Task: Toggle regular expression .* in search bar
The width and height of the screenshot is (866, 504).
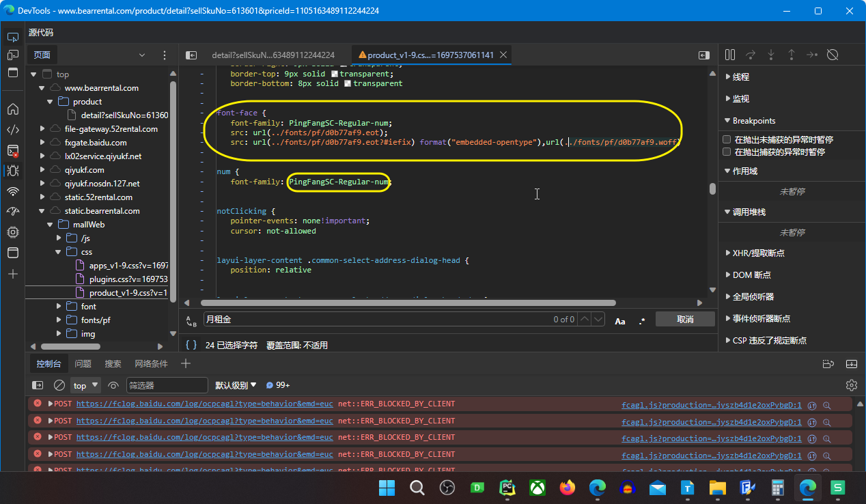Action: (641, 320)
